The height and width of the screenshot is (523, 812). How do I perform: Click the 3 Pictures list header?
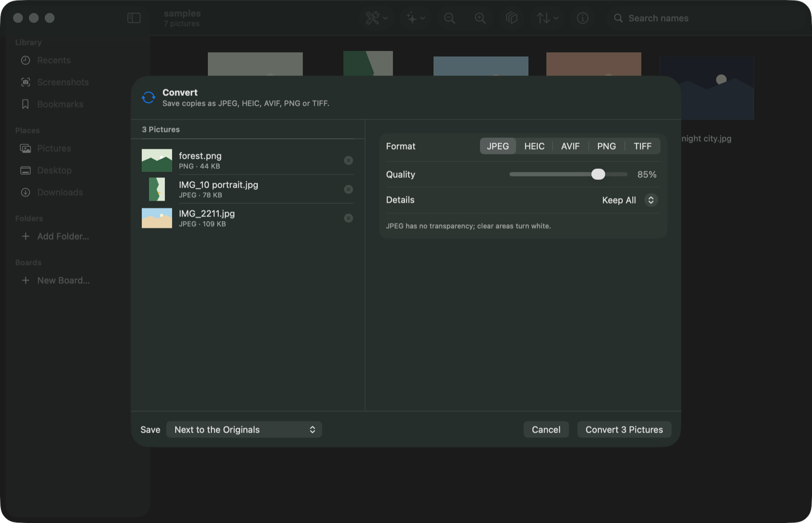tap(161, 129)
